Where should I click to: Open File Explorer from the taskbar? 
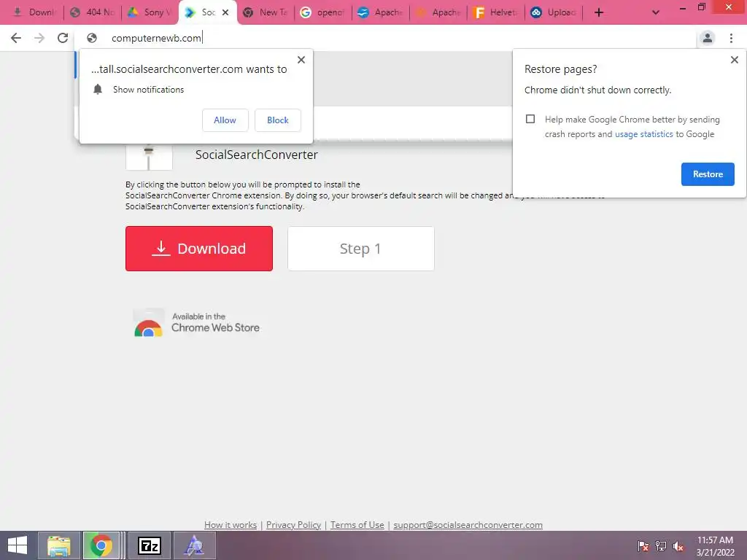click(59, 545)
